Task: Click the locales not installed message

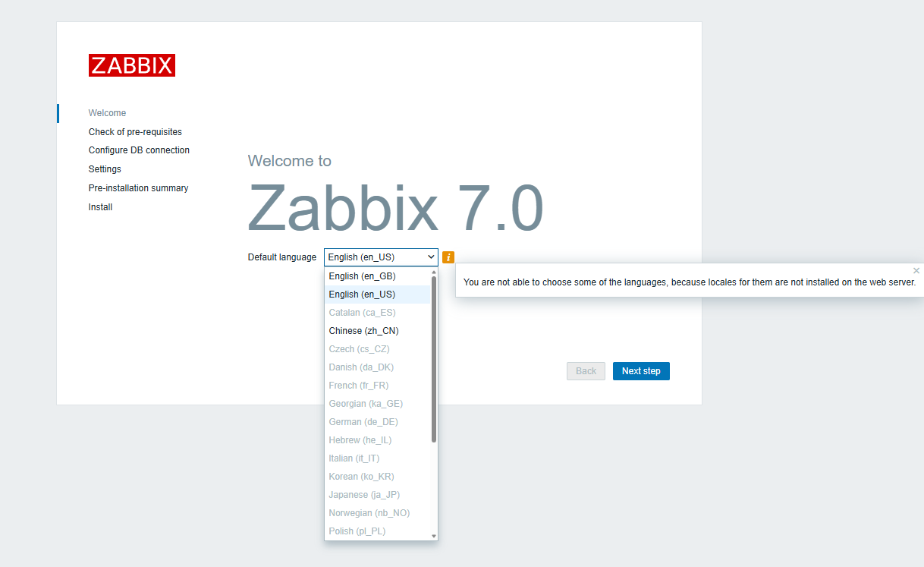Action: pyautogui.click(x=690, y=282)
